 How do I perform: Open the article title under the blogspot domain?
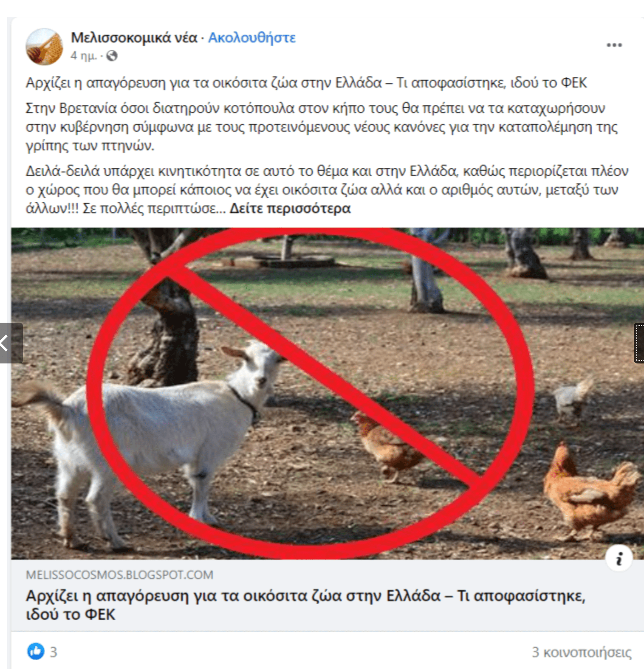(305, 605)
